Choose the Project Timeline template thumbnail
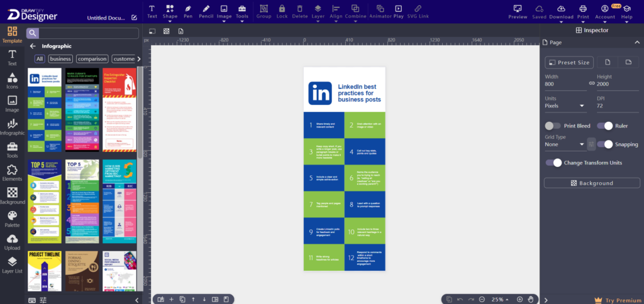 pyautogui.click(x=45, y=271)
